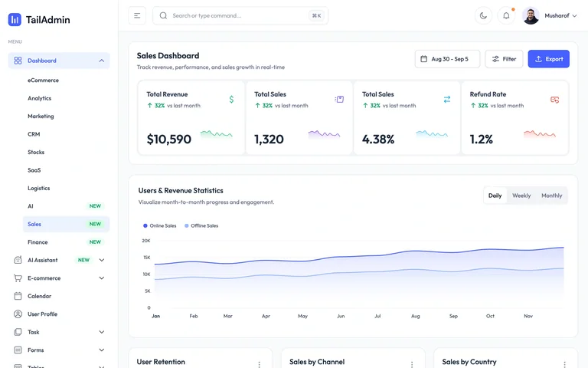Click Musharof's profile avatar

pos(531,16)
